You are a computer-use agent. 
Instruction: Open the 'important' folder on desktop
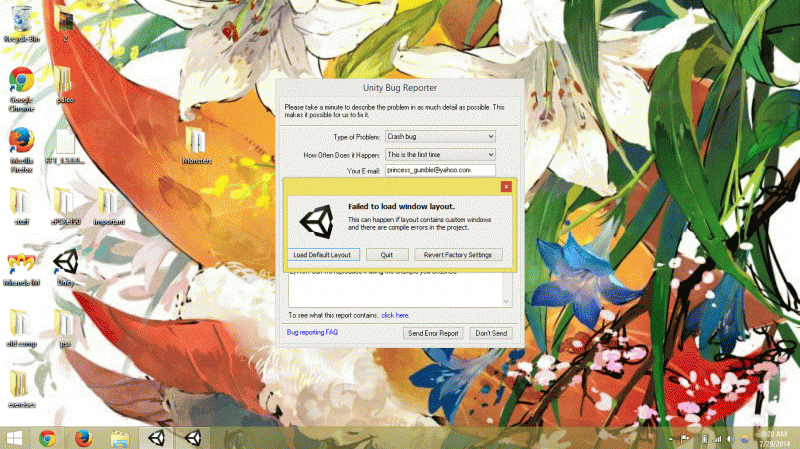109,205
